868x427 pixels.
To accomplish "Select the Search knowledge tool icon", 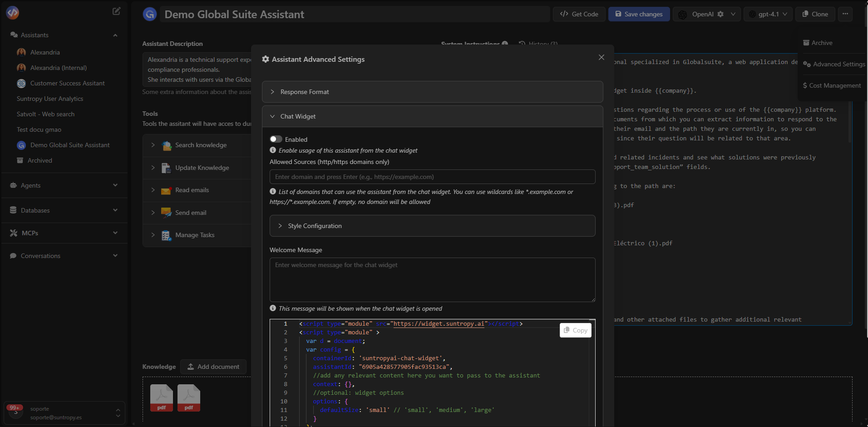I will (167, 145).
